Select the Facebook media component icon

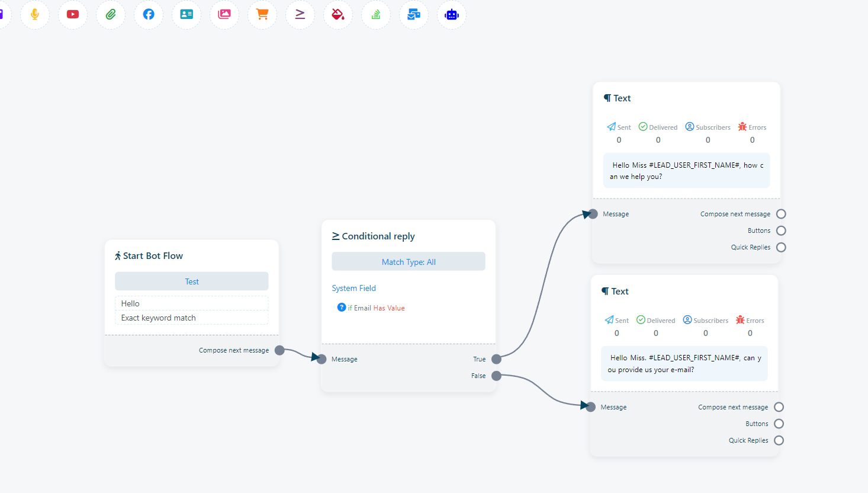[x=149, y=15]
